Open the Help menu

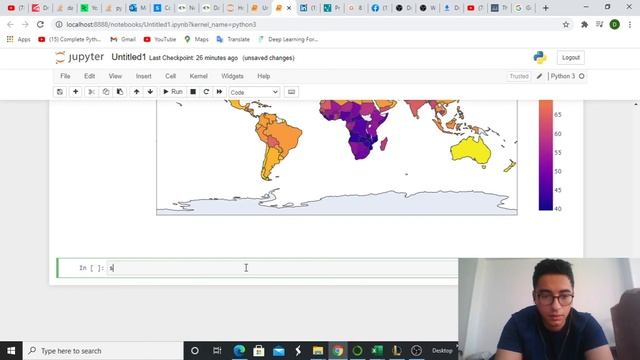click(264, 76)
